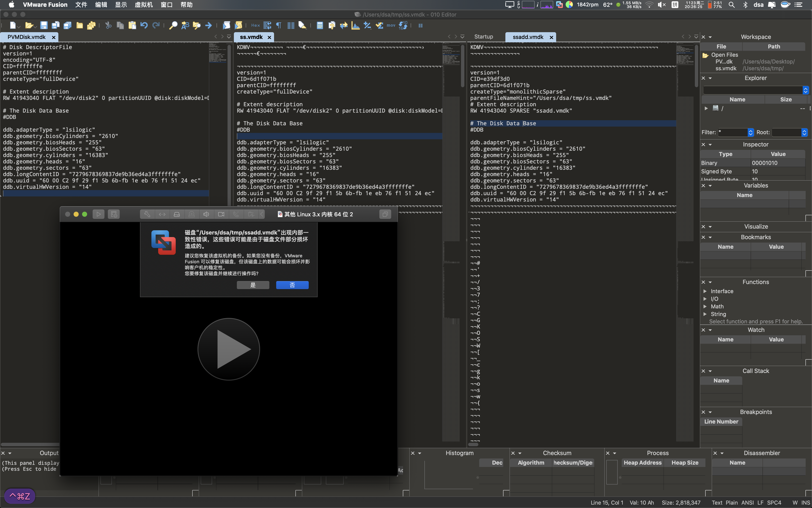
Task: Expand the String functions group
Action: tap(705, 314)
